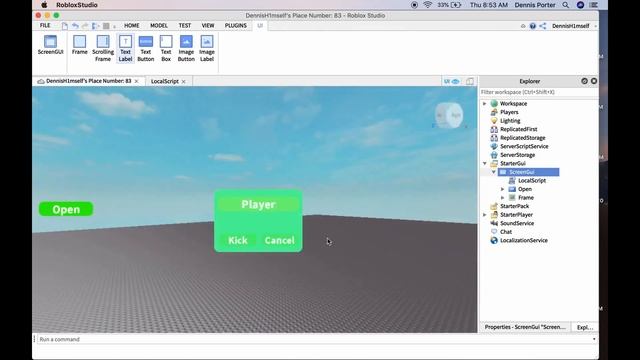This screenshot has height=360, width=640.
Task: Switch to the VIEW ribbon tab
Action: pos(208,25)
